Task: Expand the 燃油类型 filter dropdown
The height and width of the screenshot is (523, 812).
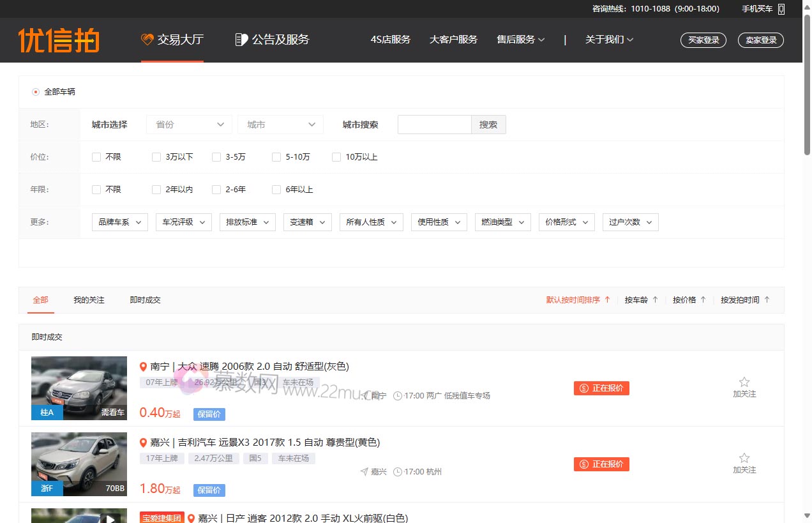Action: tap(502, 222)
